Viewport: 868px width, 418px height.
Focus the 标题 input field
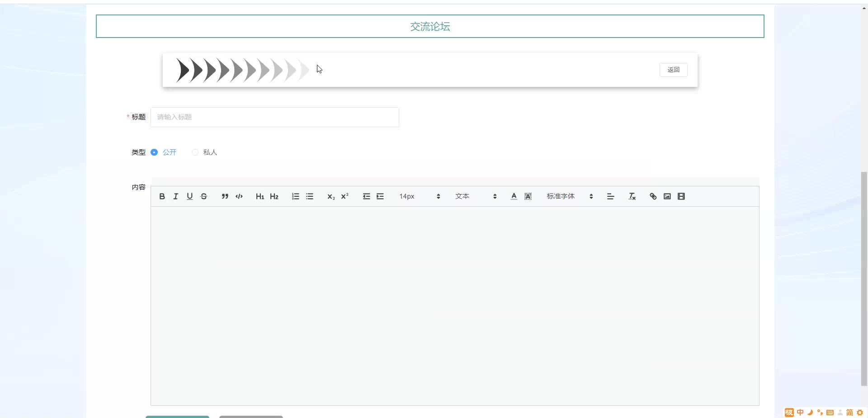[x=275, y=117]
